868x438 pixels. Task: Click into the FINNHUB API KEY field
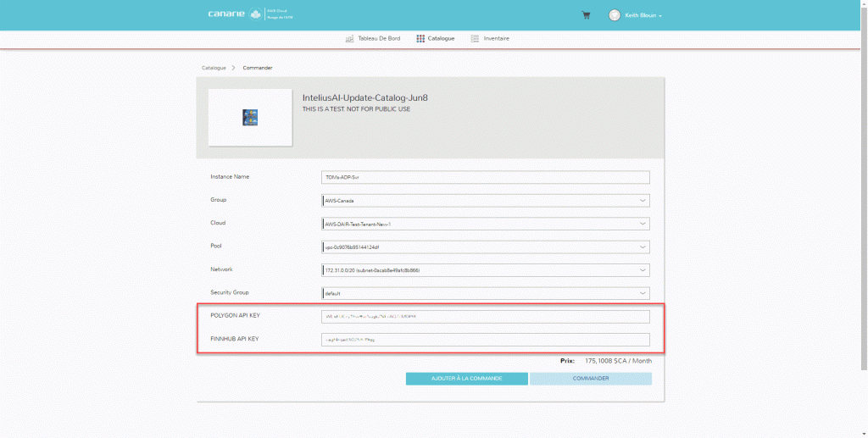(485, 340)
